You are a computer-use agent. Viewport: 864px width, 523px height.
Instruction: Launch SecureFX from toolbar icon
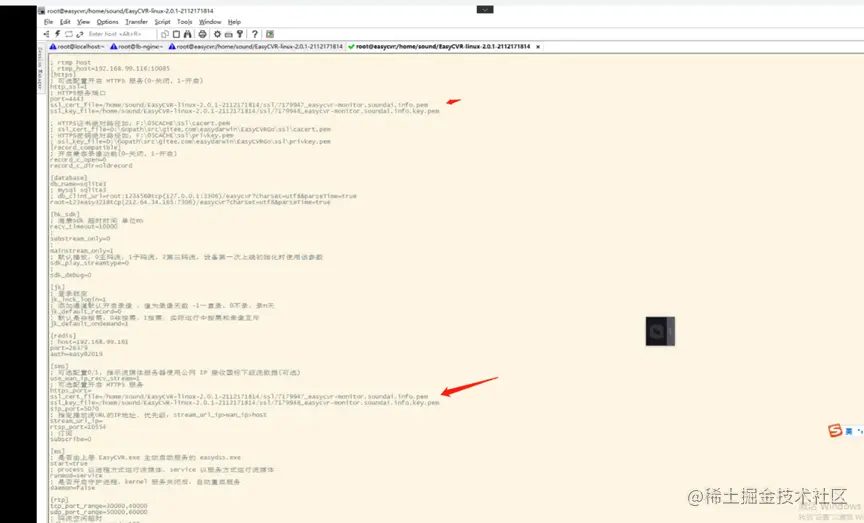pos(270,34)
